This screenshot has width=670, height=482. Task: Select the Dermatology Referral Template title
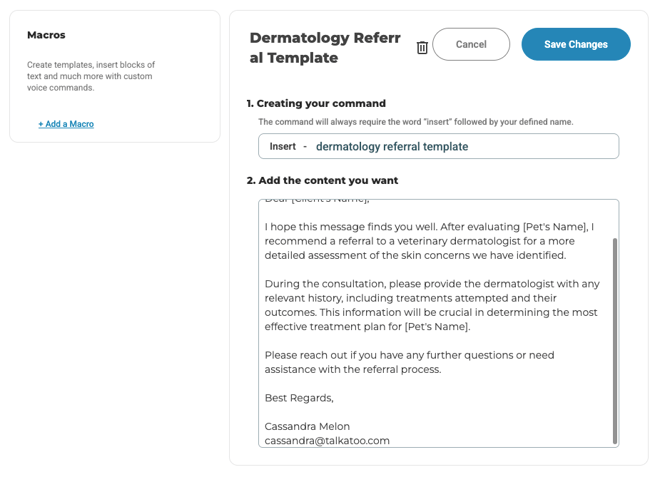click(325, 48)
